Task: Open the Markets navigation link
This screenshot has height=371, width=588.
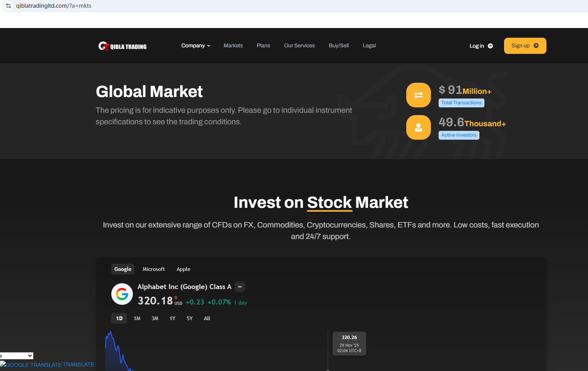Action: tap(233, 45)
